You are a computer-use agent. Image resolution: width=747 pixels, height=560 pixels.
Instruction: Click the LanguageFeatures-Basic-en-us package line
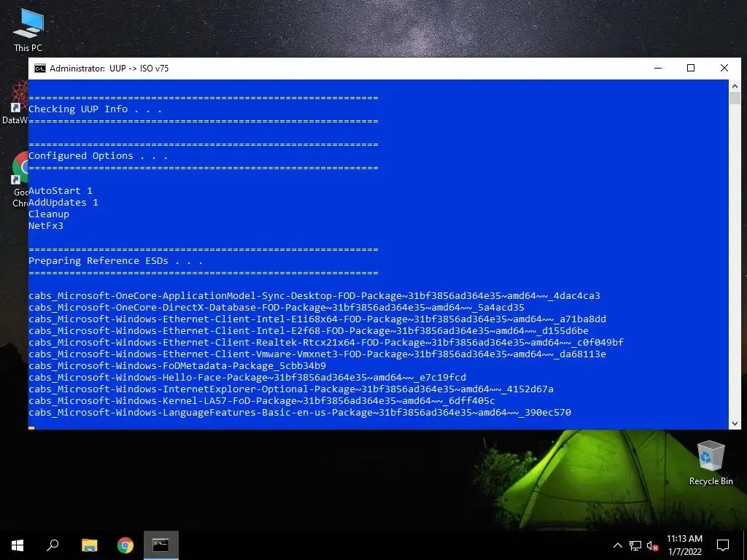coord(300,413)
